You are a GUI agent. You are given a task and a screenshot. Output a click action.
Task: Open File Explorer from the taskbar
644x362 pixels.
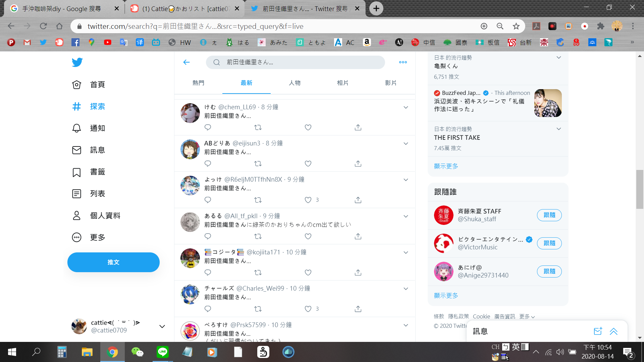pyautogui.click(x=87, y=352)
